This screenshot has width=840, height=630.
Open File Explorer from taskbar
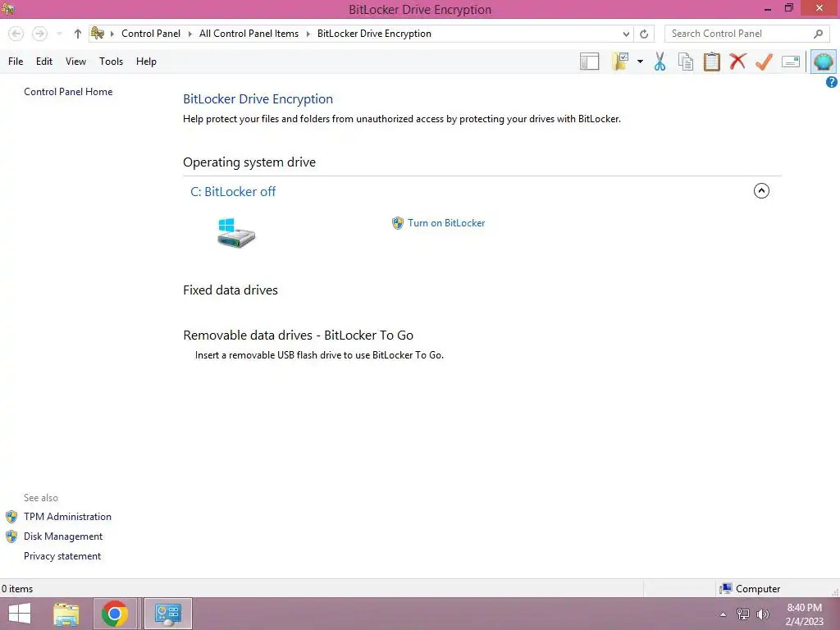[66, 614]
